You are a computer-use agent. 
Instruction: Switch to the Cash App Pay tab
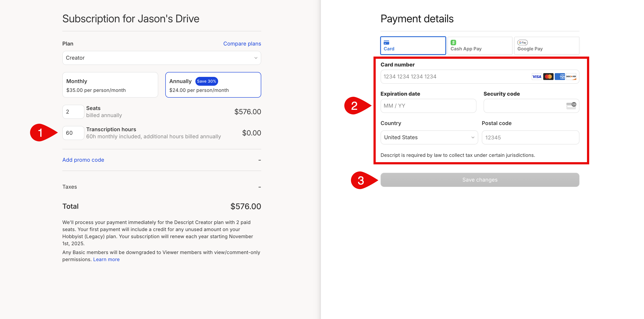(x=480, y=46)
